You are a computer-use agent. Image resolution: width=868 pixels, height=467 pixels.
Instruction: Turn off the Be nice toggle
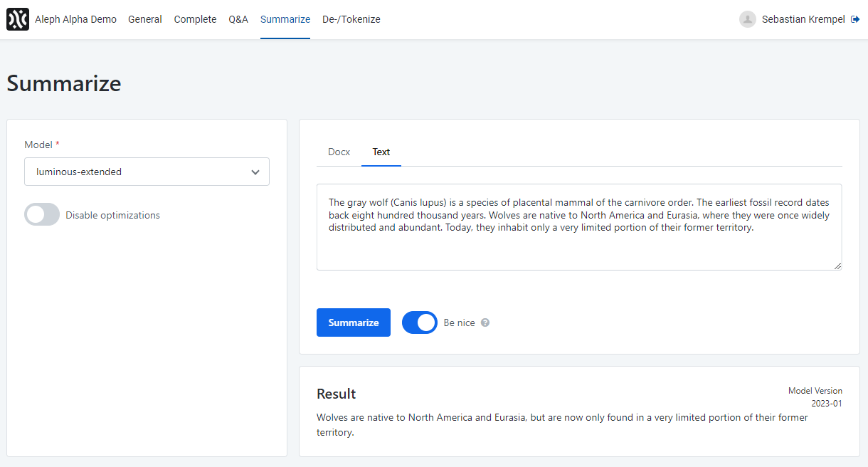[420, 322]
